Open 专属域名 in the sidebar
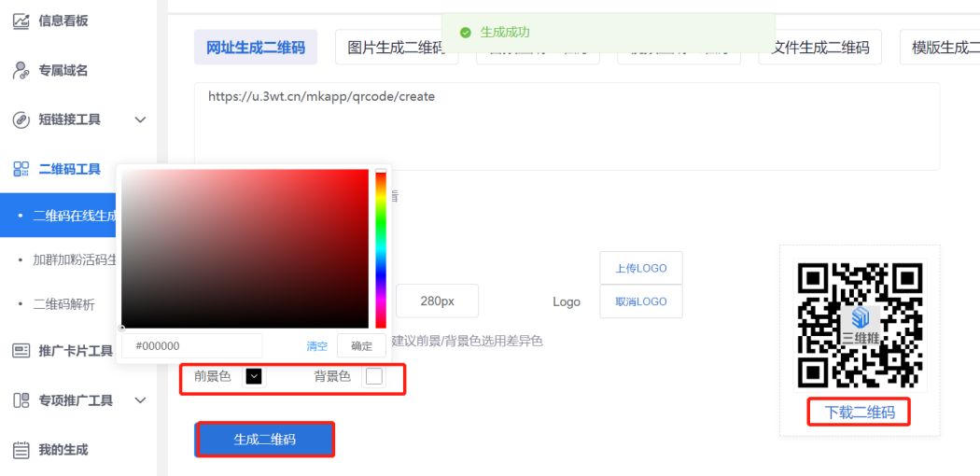Image resolution: width=980 pixels, height=476 pixels. [63, 71]
